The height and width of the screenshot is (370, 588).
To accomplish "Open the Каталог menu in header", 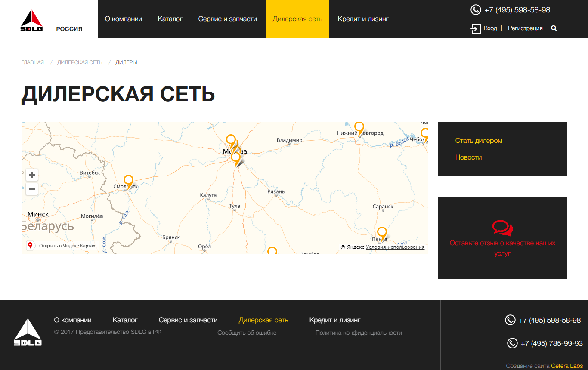I will click(170, 19).
